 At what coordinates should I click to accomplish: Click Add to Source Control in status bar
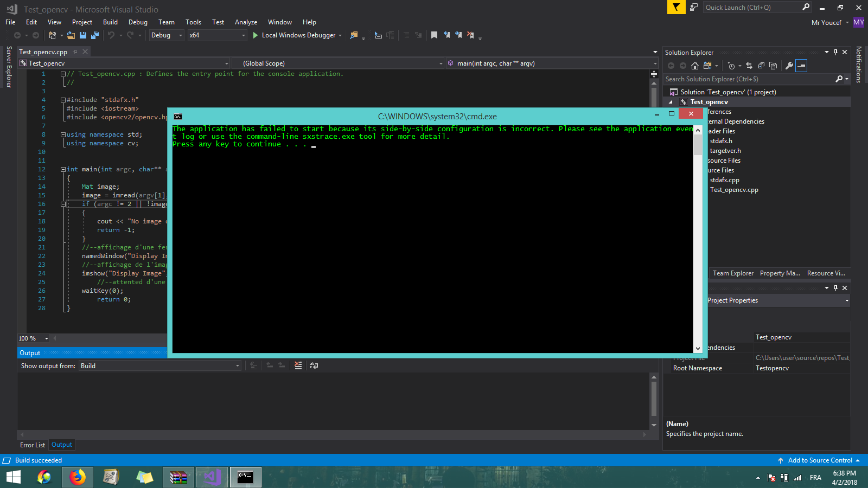point(820,460)
